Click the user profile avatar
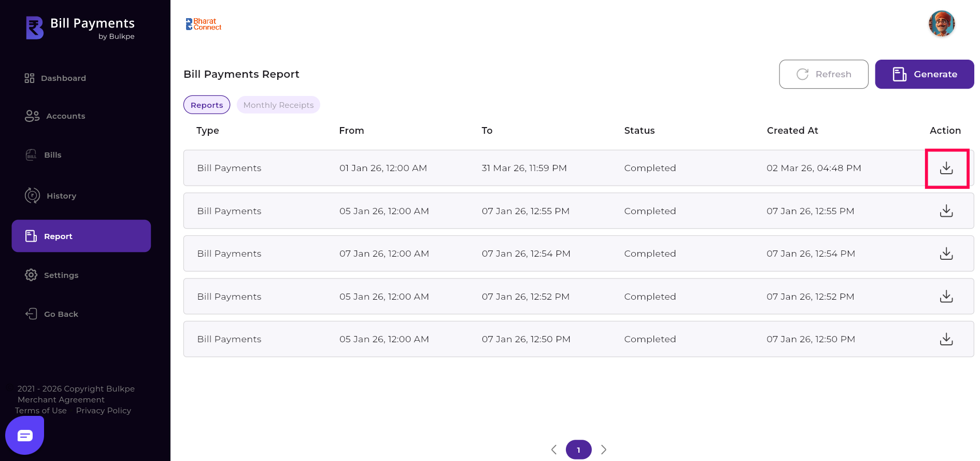 click(941, 24)
